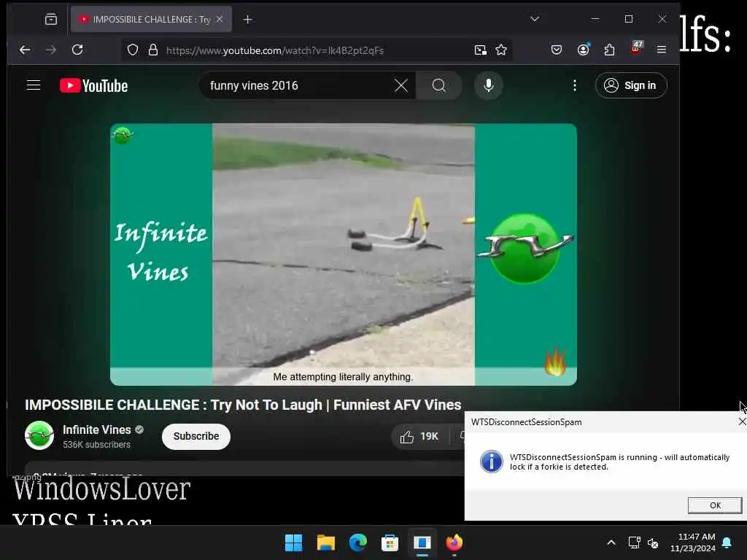Select the IMPOSSIBILE CHALLENGE YouTube tab
Viewport: 747px width, 560px height.
coord(151,19)
